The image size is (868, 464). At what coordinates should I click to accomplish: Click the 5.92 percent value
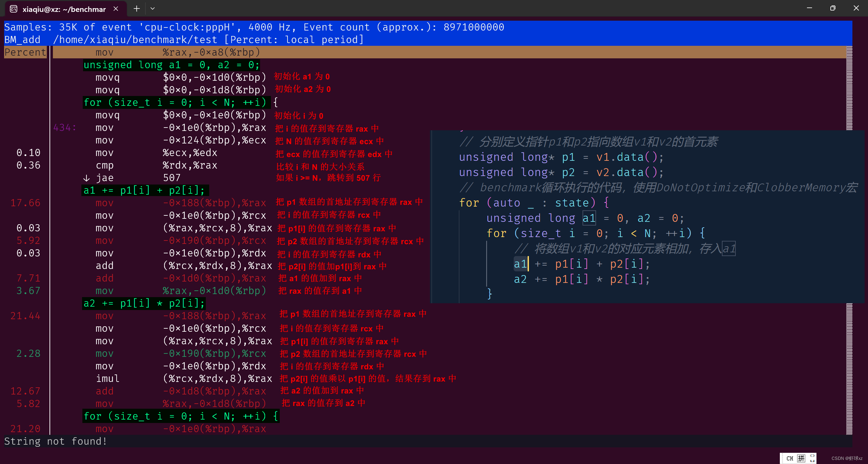coord(28,240)
